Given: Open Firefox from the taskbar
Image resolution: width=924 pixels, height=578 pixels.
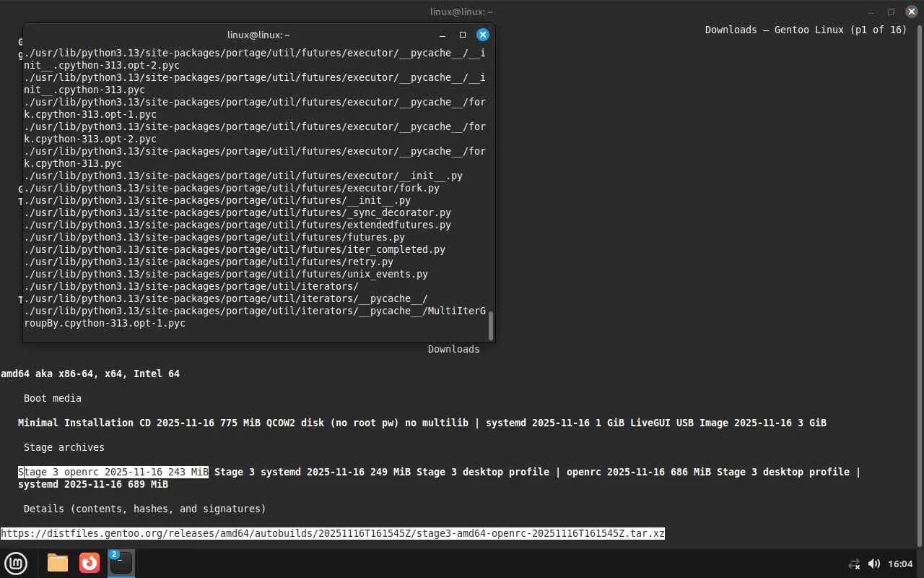Looking at the screenshot, I should coord(90,563).
